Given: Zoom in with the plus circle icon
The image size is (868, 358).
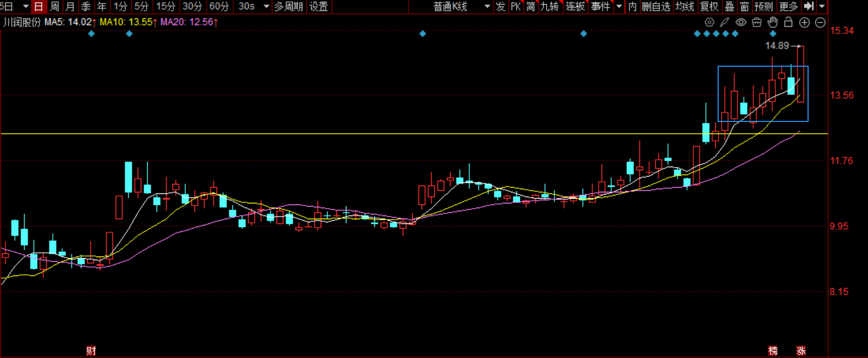Looking at the screenshot, I should [804, 22].
